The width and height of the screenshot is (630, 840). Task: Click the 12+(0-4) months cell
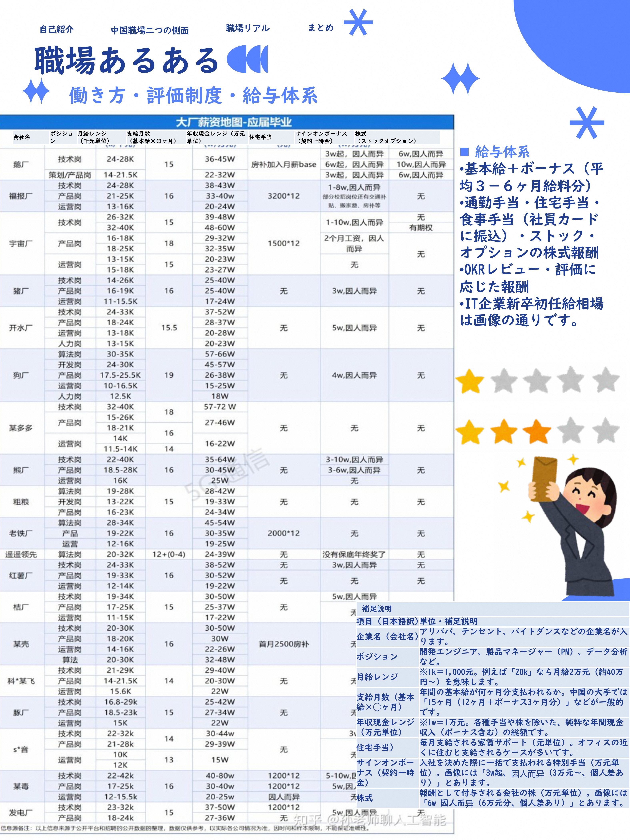(x=169, y=554)
